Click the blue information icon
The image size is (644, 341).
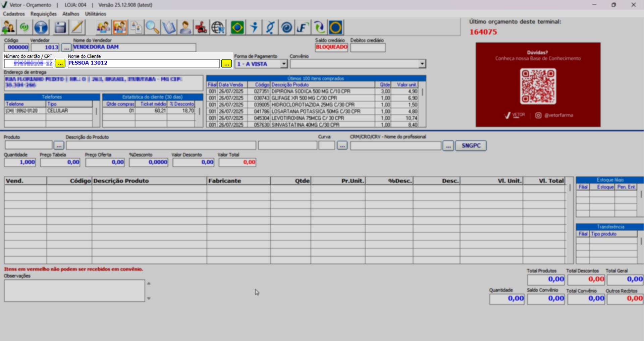coord(41,27)
